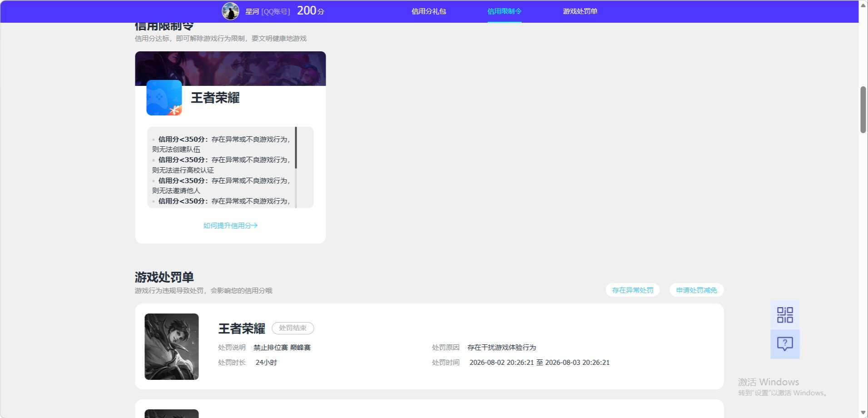Go to the 游戏处罚单 tab
Screen dimensions: 868x418
[x=580, y=11]
